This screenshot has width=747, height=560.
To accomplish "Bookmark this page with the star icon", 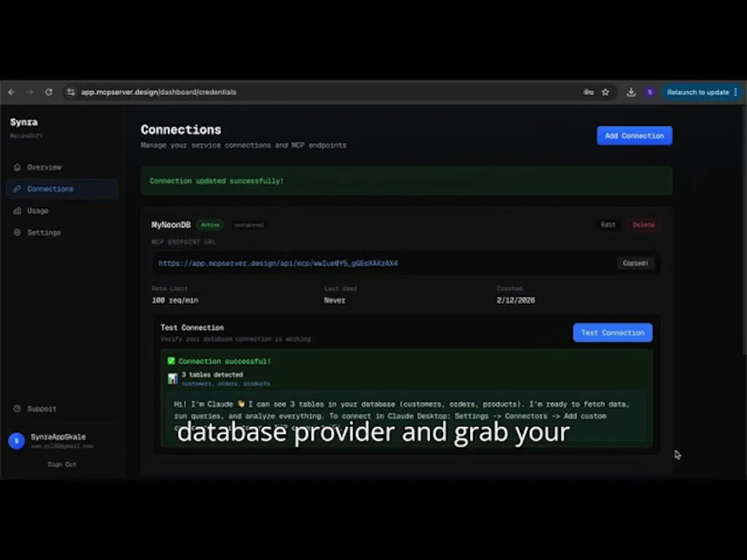I will (605, 92).
